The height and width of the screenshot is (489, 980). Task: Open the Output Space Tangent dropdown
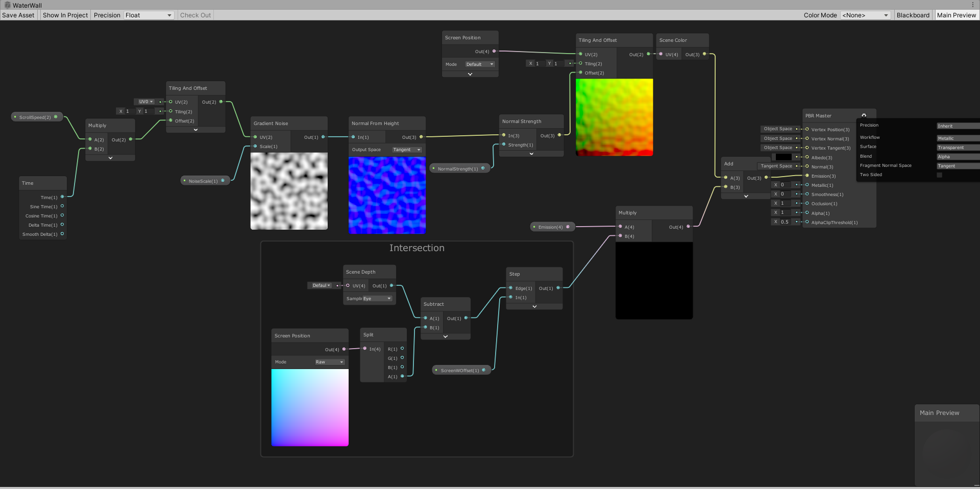[407, 150]
